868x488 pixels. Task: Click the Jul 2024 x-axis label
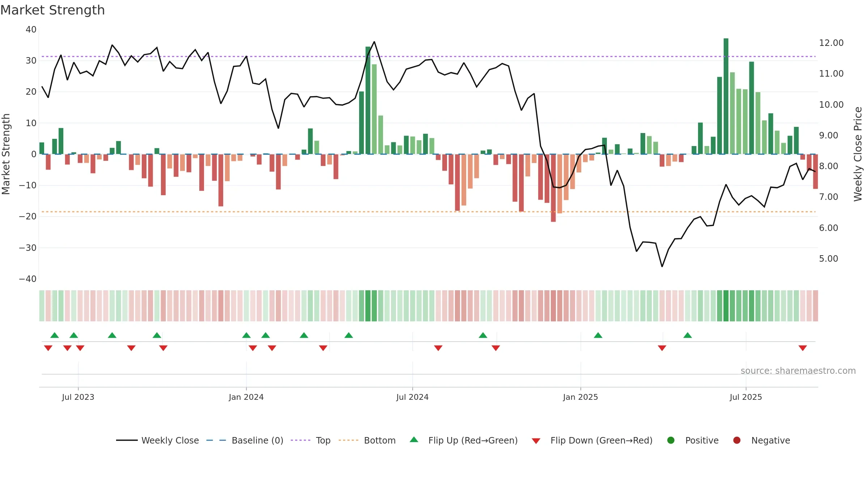[x=412, y=397]
